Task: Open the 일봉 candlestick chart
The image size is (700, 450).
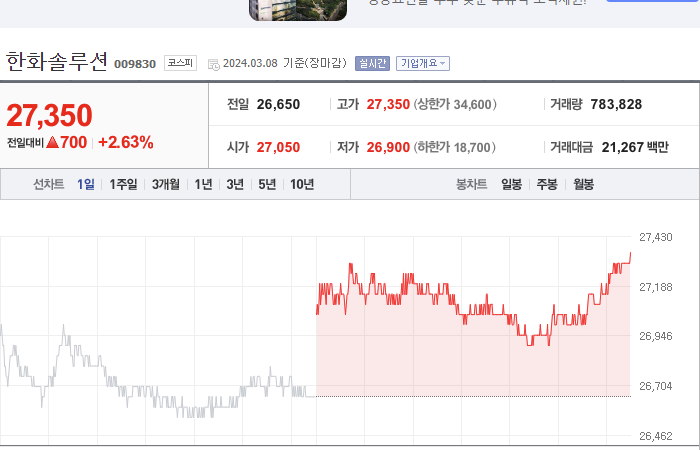Action: click(x=512, y=184)
